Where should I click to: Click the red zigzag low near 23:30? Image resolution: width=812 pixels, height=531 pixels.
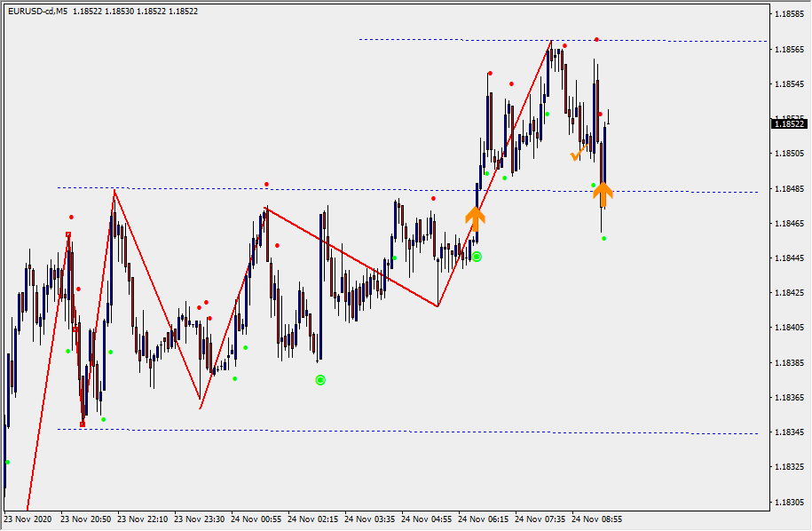pos(201,408)
